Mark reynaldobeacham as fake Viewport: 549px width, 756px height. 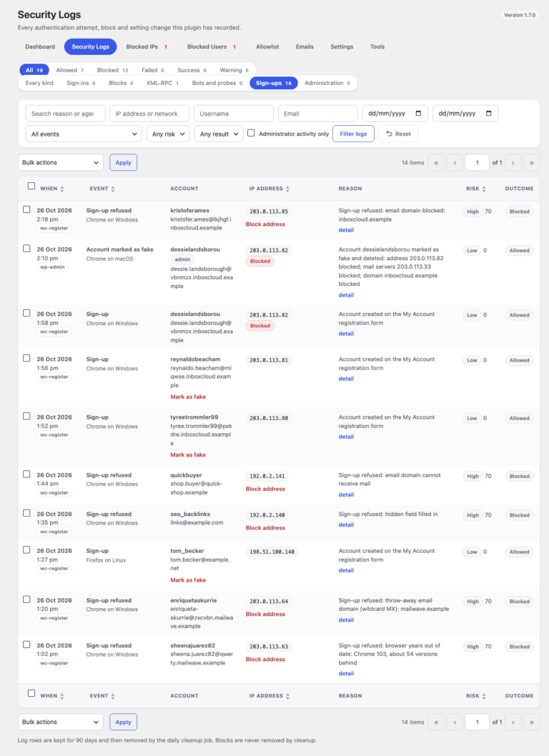[188, 397]
